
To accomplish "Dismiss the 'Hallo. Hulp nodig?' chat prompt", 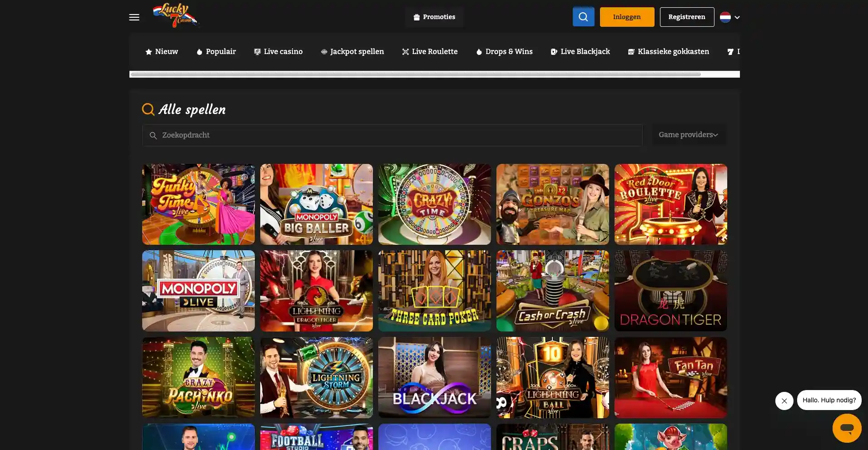I will [x=784, y=401].
